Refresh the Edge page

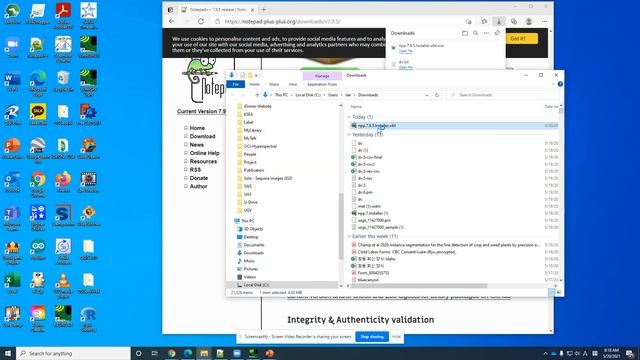pyautogui.click(x=201, y=22)
